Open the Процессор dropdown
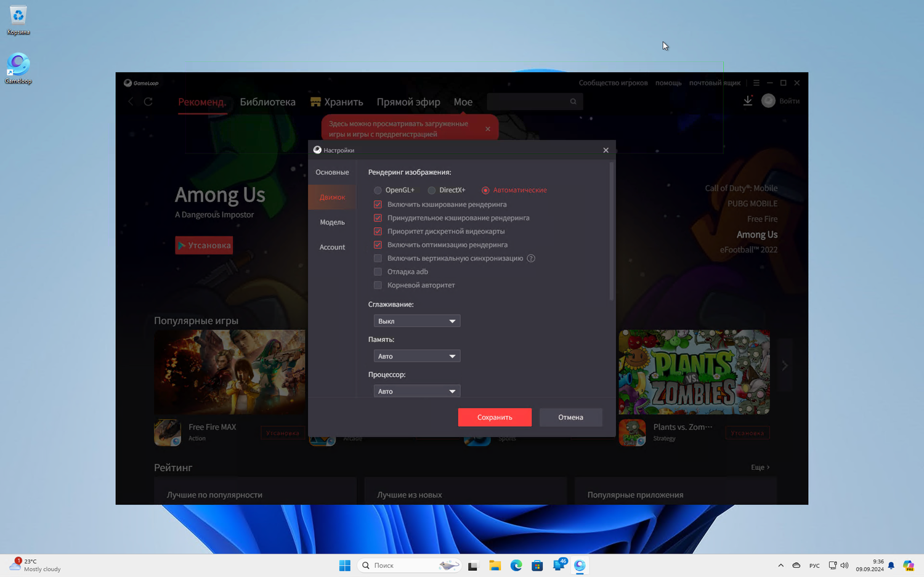Viewport: 924px width, 577px height. point(417,391)
